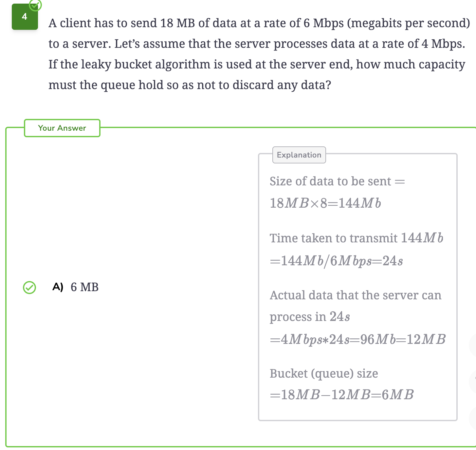
Task: Click the 'Actual data that the server can' text
Action: pos(356,295)
